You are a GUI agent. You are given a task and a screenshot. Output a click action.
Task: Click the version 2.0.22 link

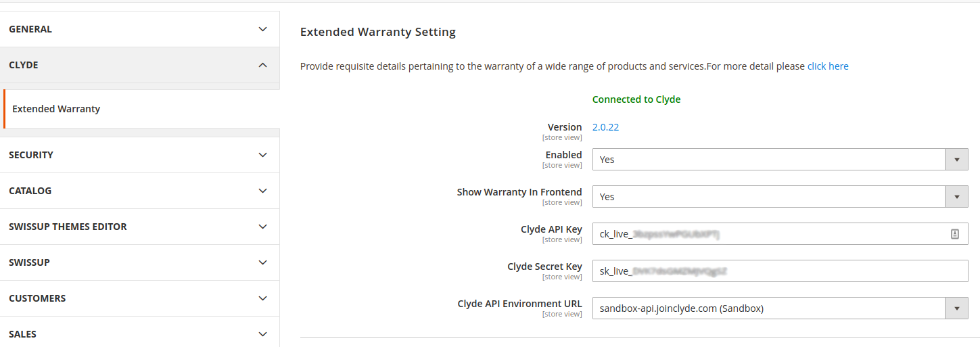(x=605, y=127)
